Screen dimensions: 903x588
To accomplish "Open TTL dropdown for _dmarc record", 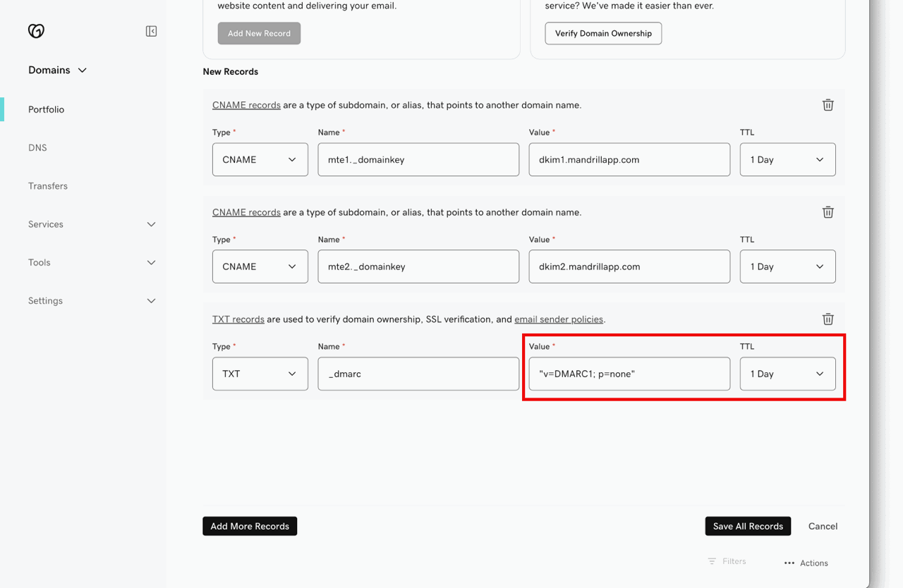I will 787,374.
